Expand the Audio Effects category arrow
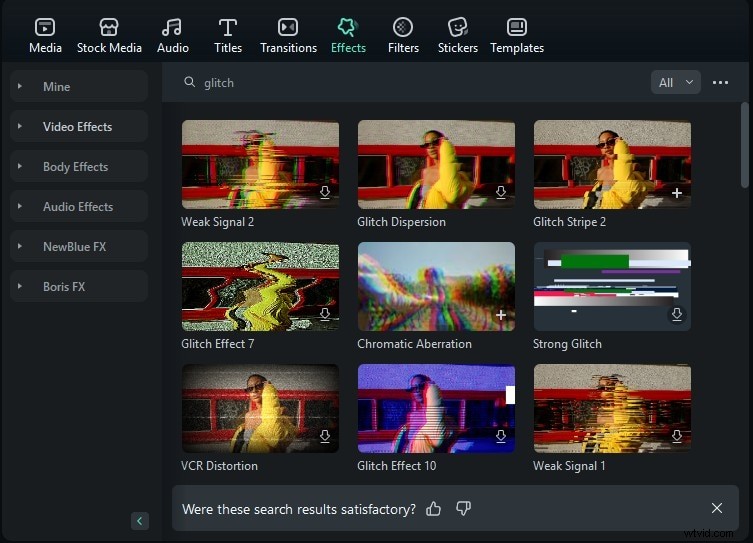This screenshot has height=543, width=753. (x=20, y=206)
